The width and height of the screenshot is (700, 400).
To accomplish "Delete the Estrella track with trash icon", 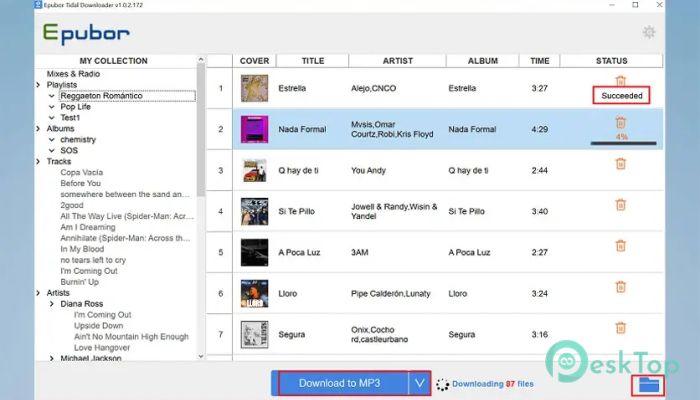I will 621,81.
